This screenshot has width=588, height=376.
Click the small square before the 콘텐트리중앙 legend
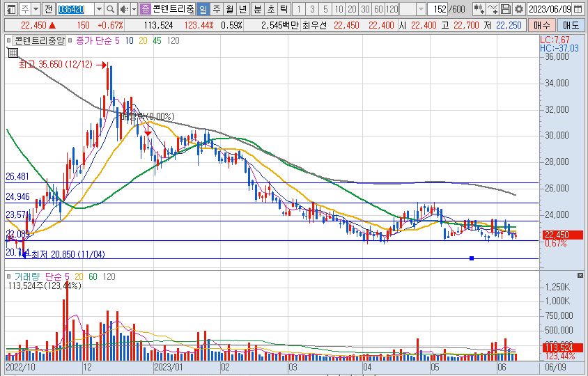click(8, 40)
